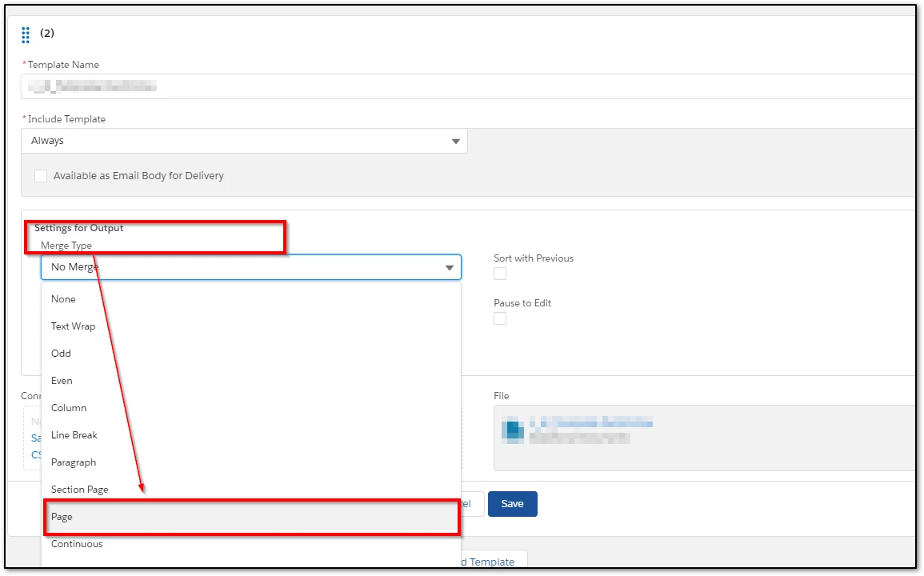Select Section Page merge option
The height and width of the screenshot is (576, 924).
point(251,490)
